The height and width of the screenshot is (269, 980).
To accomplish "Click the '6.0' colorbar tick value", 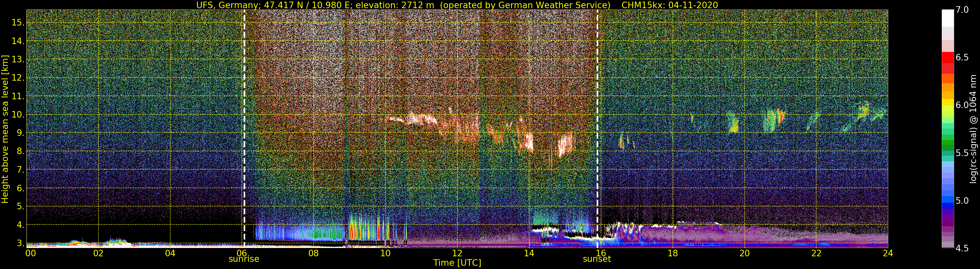I will coord(962,105).
